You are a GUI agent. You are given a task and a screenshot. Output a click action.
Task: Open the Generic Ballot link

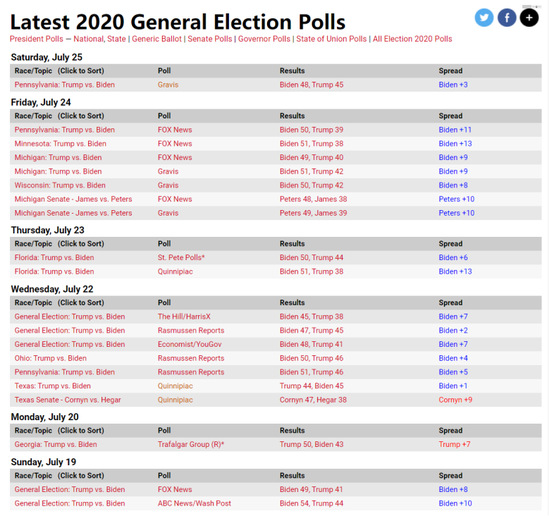(157, 39)
